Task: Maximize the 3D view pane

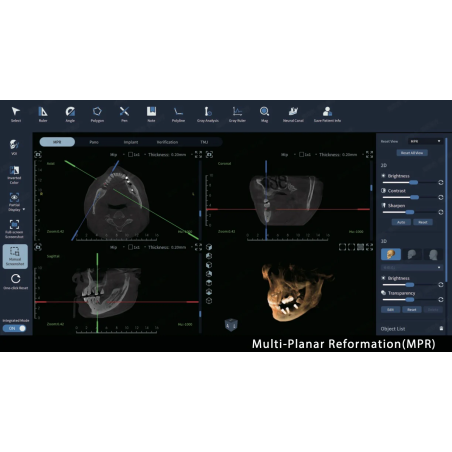Action: pos(369,247)
